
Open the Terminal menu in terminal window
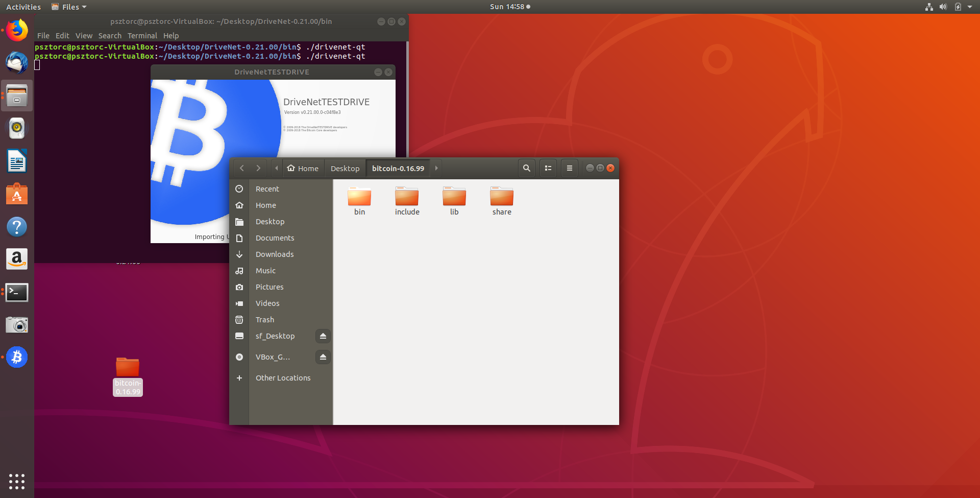142,36
